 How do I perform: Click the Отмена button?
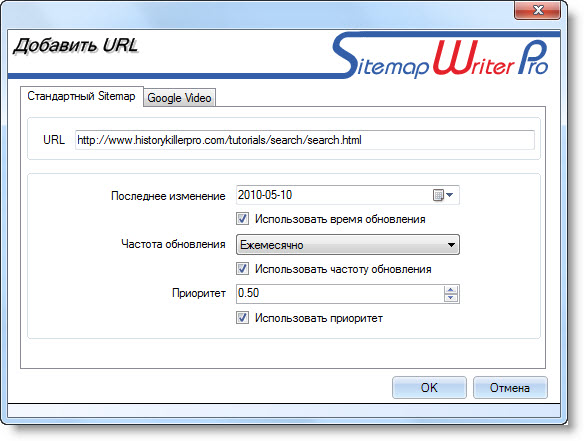tap(510, 387)
